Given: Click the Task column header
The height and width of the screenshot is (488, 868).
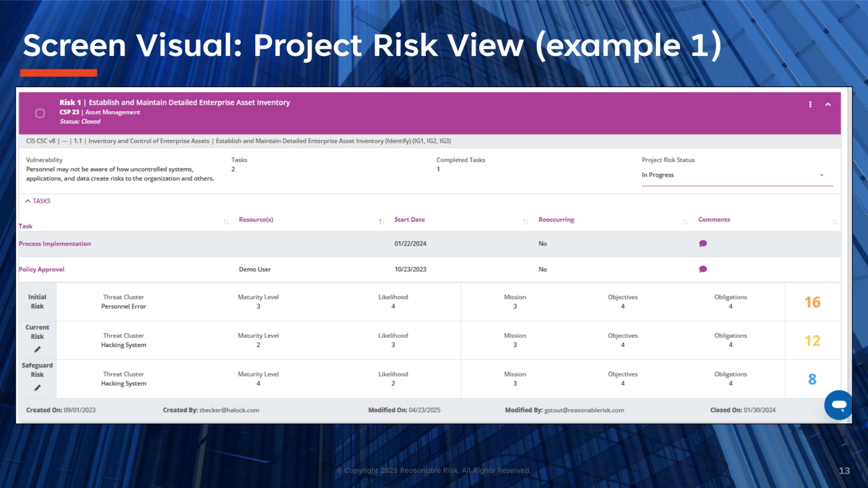Looking at the screenshot, I should (x=25, y=226).
